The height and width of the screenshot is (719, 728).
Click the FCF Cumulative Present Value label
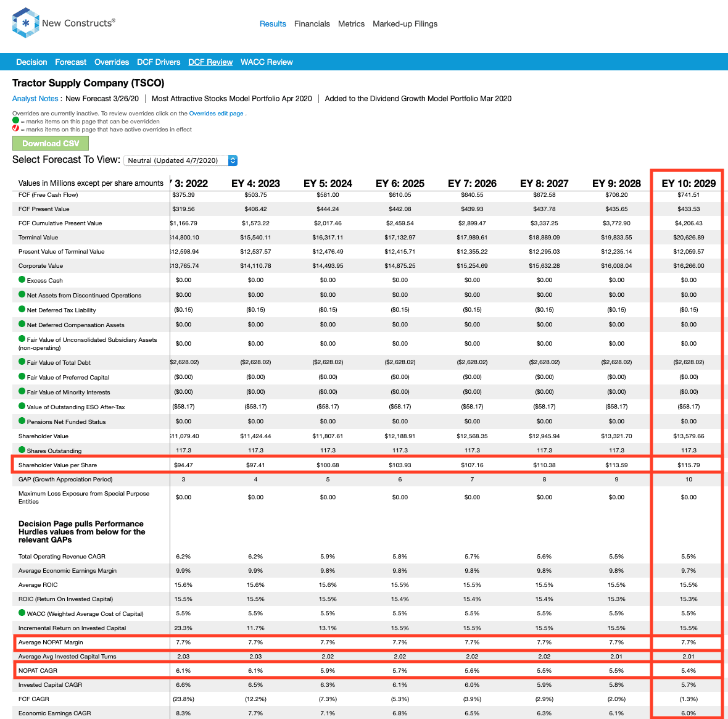(60, 223)
